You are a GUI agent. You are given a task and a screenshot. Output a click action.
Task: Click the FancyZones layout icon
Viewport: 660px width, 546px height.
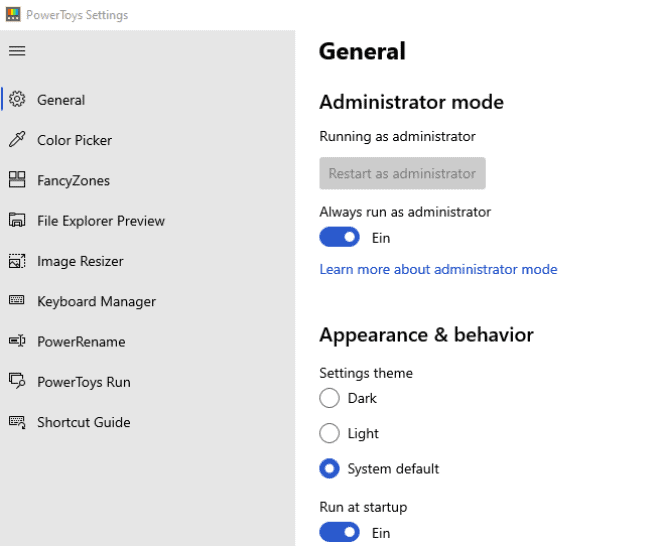17,180
